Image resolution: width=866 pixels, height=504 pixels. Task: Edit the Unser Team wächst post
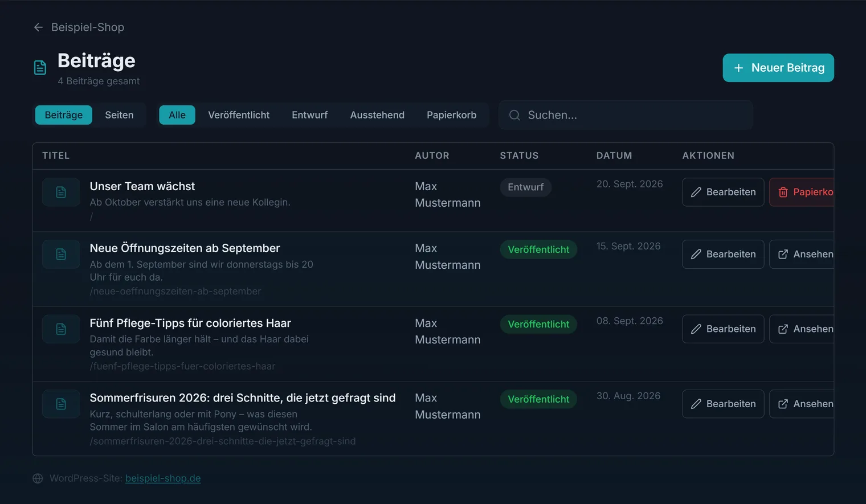(723, 192)
